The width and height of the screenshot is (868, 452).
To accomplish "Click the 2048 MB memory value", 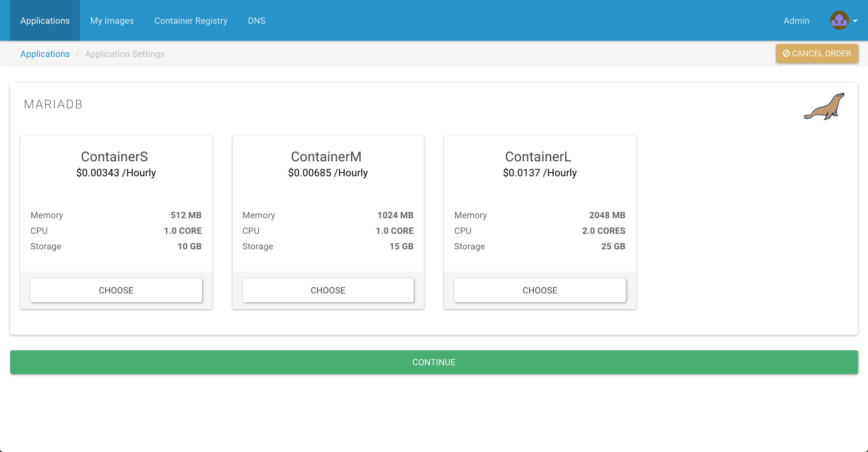I will click(607, 215).
